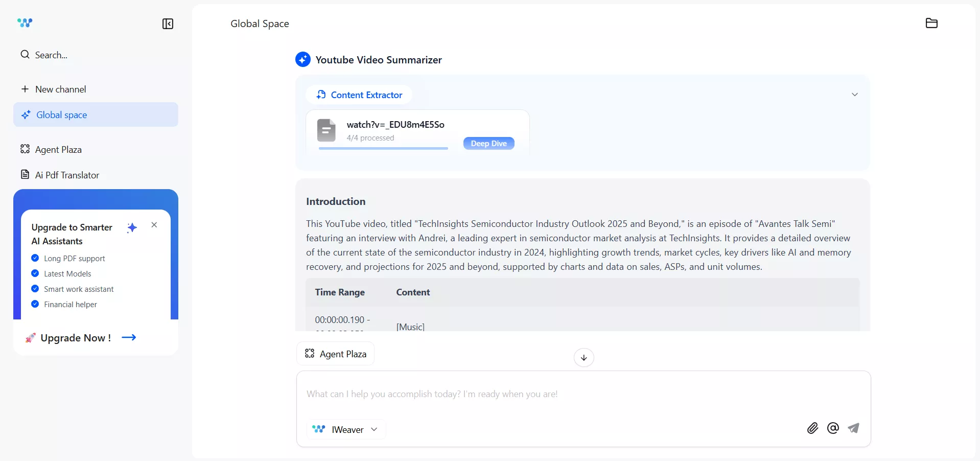
Task: Open the folder icon at top right
Action: click(x=931, y=23)
